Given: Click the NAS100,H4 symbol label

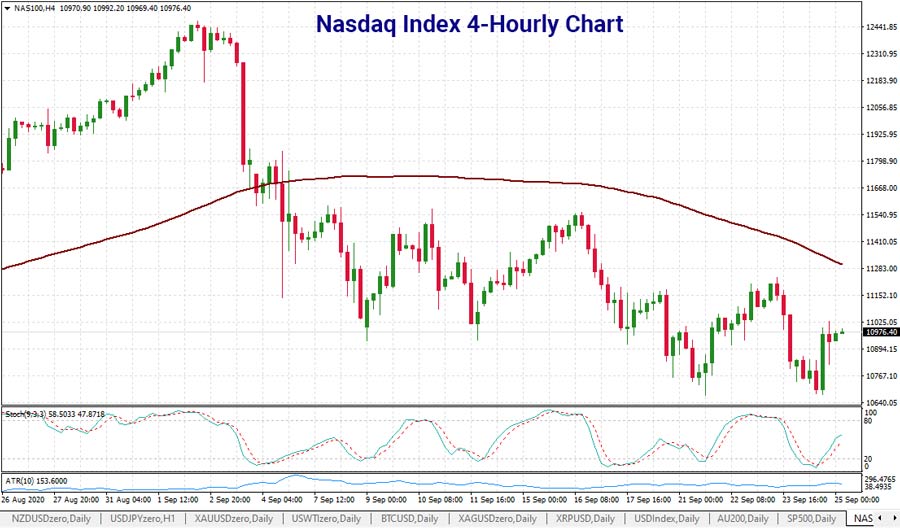Looking at the screenshot, I should coord(34,9).
